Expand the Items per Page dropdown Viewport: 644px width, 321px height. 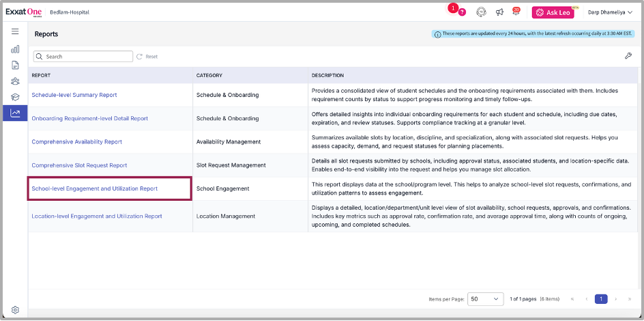(486, 299)
